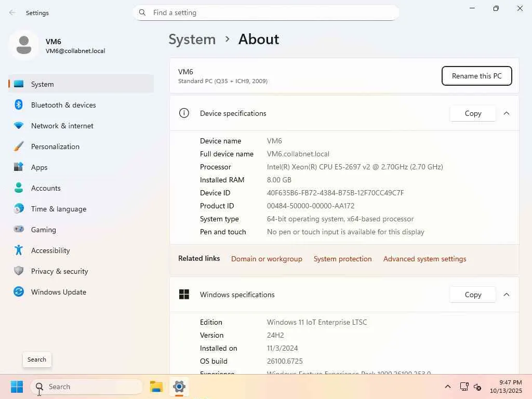Click the Gaming controller icon
Viewport: 532px width, 399px height.
pos(19,229)
